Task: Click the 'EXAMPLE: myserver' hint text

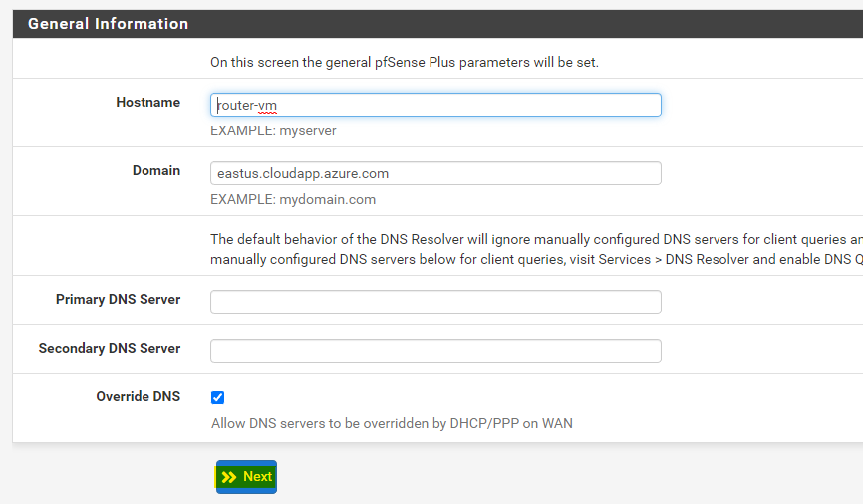Action: [273, 130]
